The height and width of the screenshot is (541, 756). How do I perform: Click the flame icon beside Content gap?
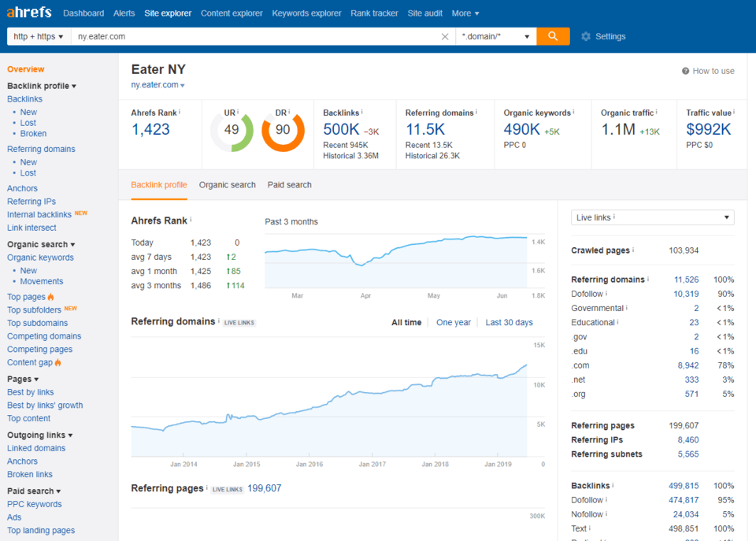[57, 362]
